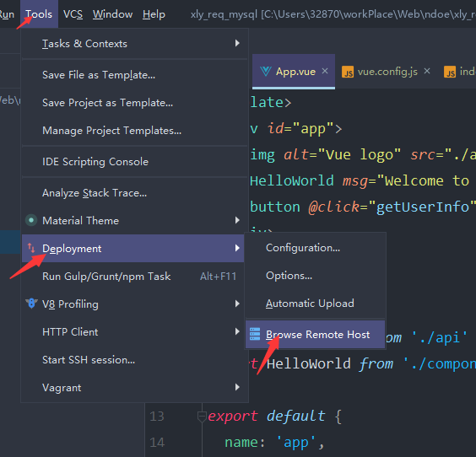Image resolution: width=476 pixels, height=457 pixels.
Task: Open Manage Project Templates
Action: coord(134,131)
